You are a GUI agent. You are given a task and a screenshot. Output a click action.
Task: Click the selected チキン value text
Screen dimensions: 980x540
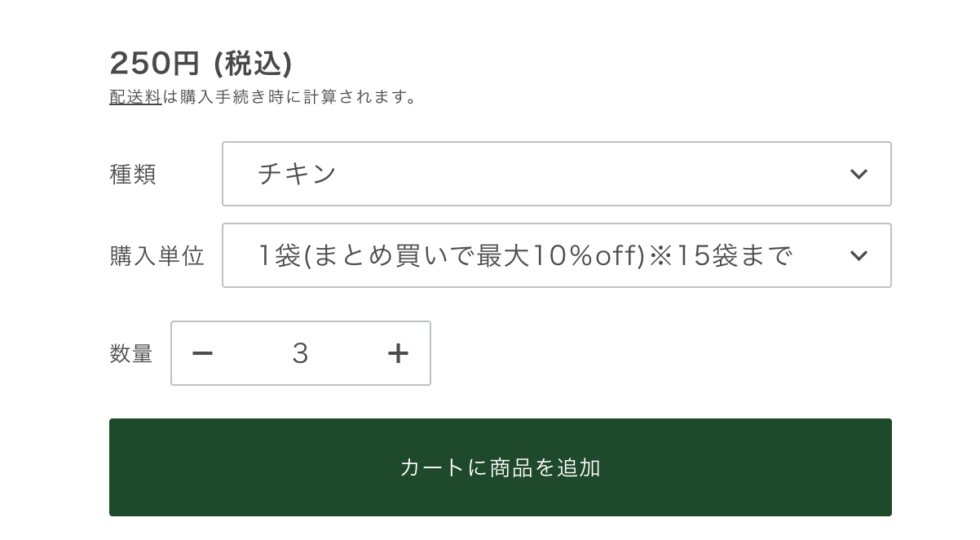(297, 174)
